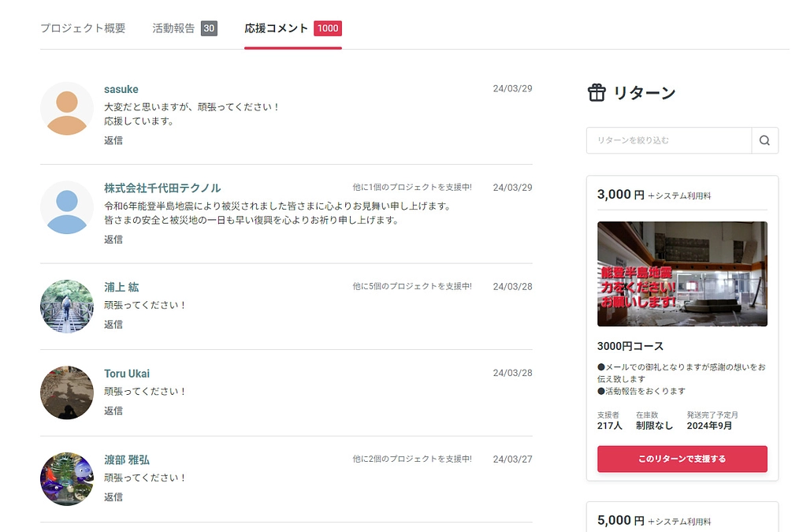Open sasuke's profile avatar
803x532 pixels.
pos(66,109)
